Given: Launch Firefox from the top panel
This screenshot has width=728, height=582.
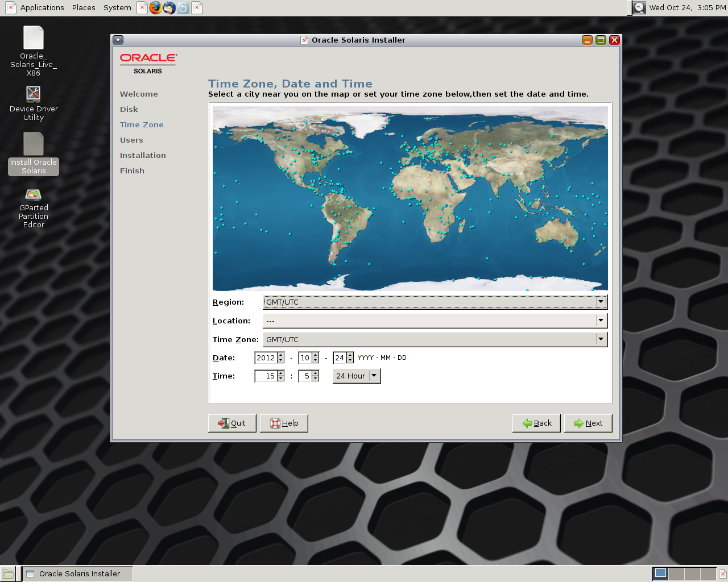Looking at the screenshot, I should pyautogui.click(x=155, y=8).
